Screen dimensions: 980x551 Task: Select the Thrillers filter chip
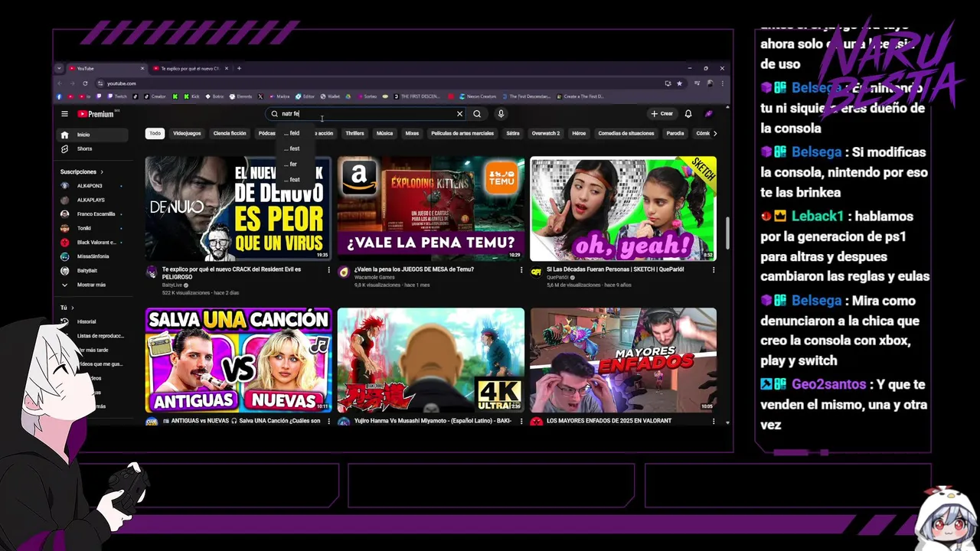[x=354, y=133]
